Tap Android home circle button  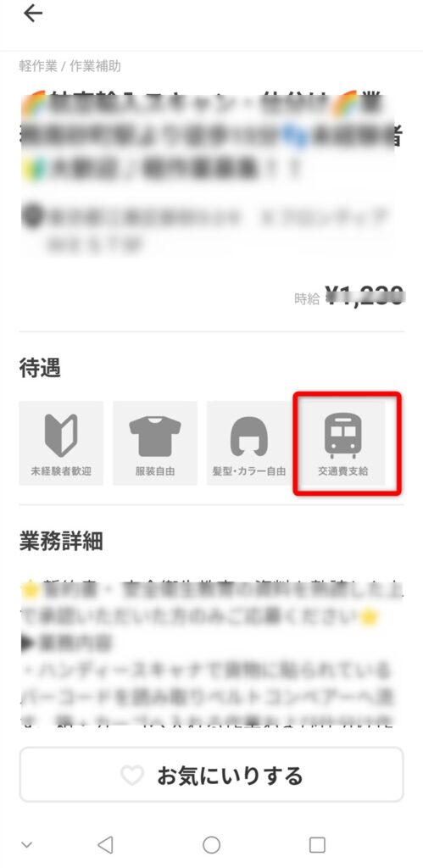pyautogui.click(x=212, y=845)
